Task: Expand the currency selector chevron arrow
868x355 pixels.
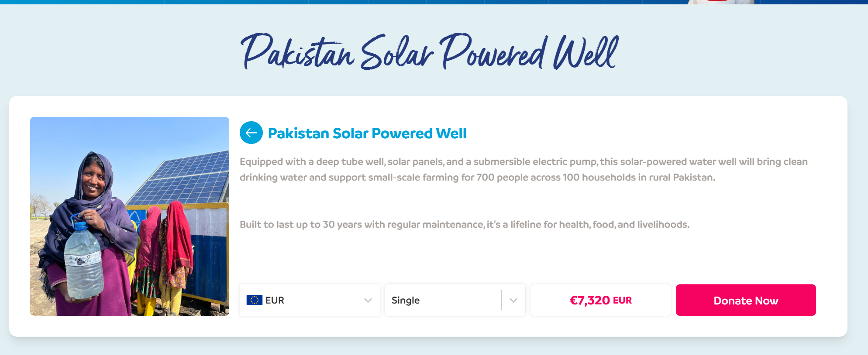Action: (368, 300)
